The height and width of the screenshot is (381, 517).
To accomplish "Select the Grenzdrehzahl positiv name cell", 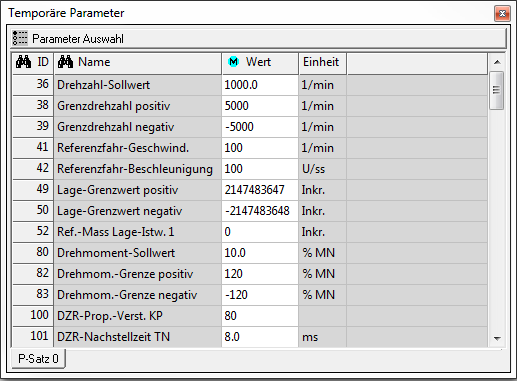I will [138, 106].
